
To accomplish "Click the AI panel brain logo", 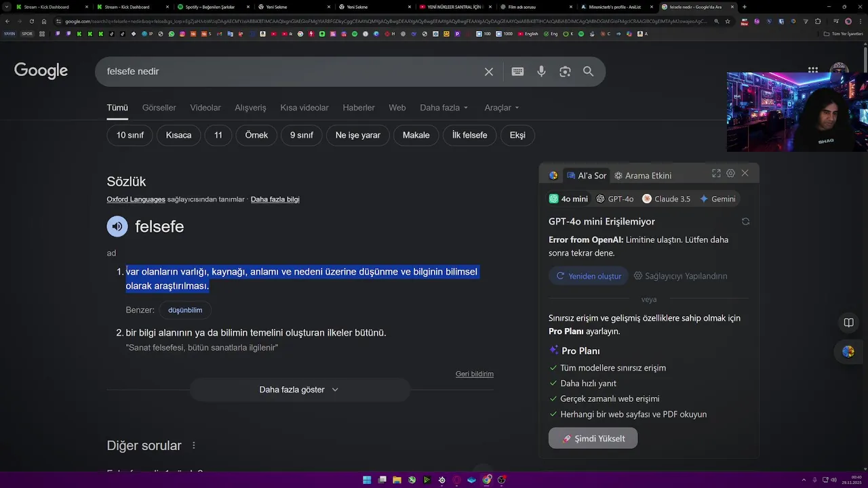I will tap(553, 176).
